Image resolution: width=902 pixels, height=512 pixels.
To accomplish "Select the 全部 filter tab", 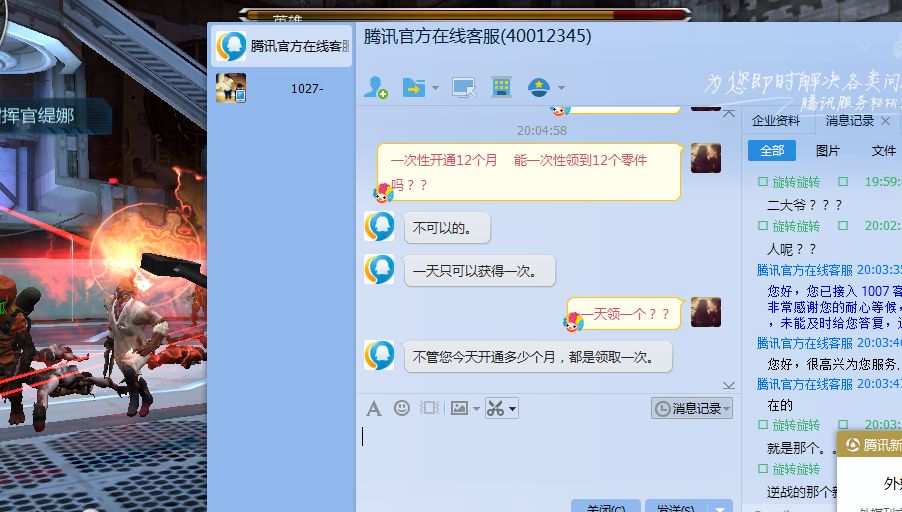I will (x=772, y=151).
